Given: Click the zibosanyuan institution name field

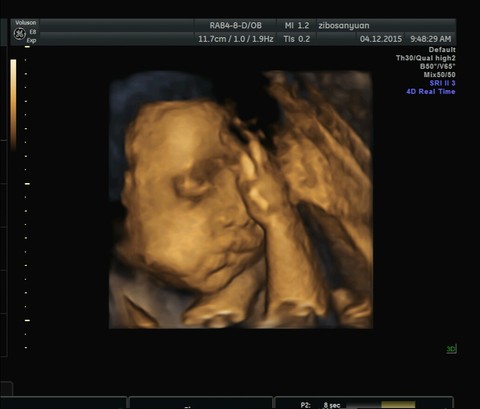Looking at the screenshot, I should tap(344, 25).
